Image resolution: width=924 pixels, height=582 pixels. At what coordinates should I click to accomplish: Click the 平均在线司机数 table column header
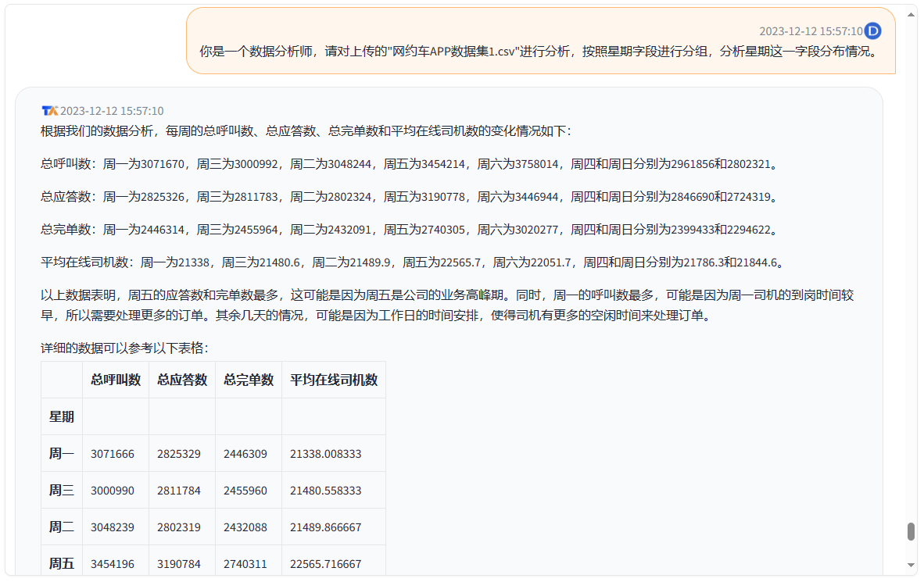334,380
